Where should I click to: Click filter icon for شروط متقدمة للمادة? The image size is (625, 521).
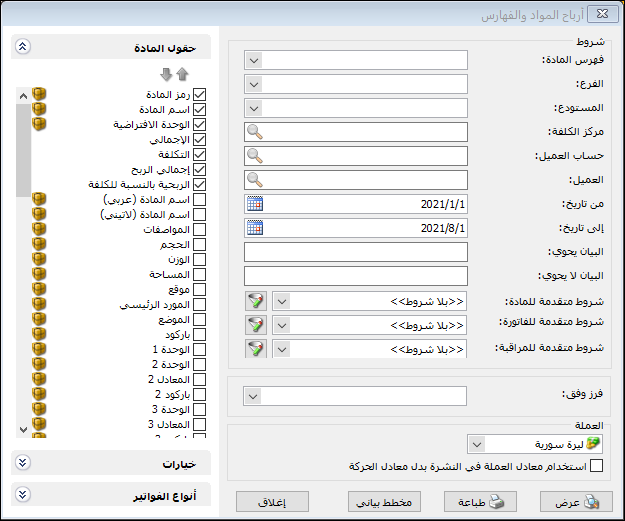(x=256, y=301)
